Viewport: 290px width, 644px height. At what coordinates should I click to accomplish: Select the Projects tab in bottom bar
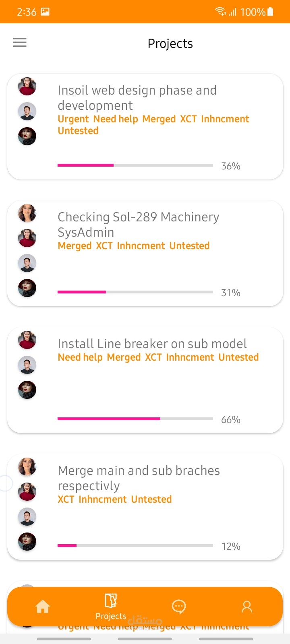pos(111,606)
